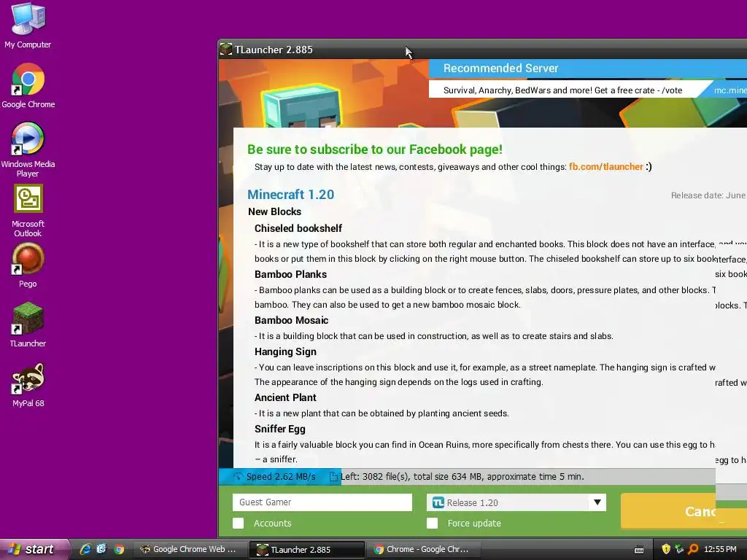This screenshot has height=560, width=747.
Task: Open Windows Media Player desktop shortcut
Action: [x=28, y=149]
